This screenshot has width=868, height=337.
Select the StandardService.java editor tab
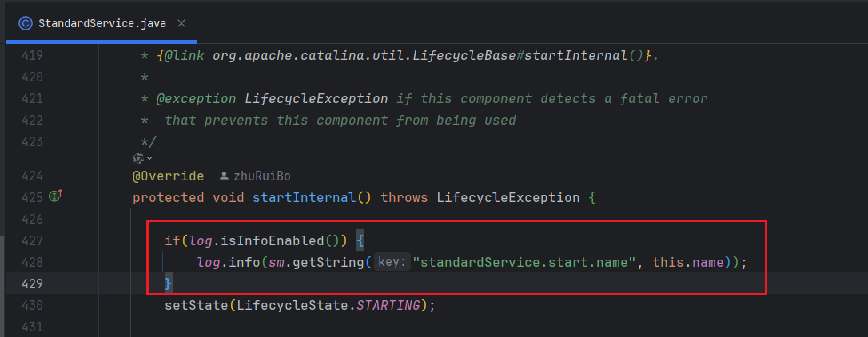pyautogui.click(x=102, y=23)
